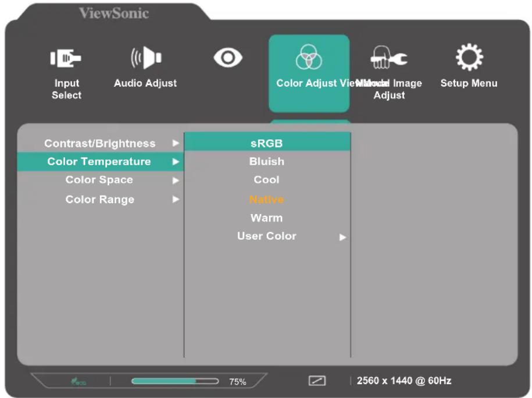Expand arrow next to User Color
The height and width of the screenshot is (398, 532).
pos(342,237)
